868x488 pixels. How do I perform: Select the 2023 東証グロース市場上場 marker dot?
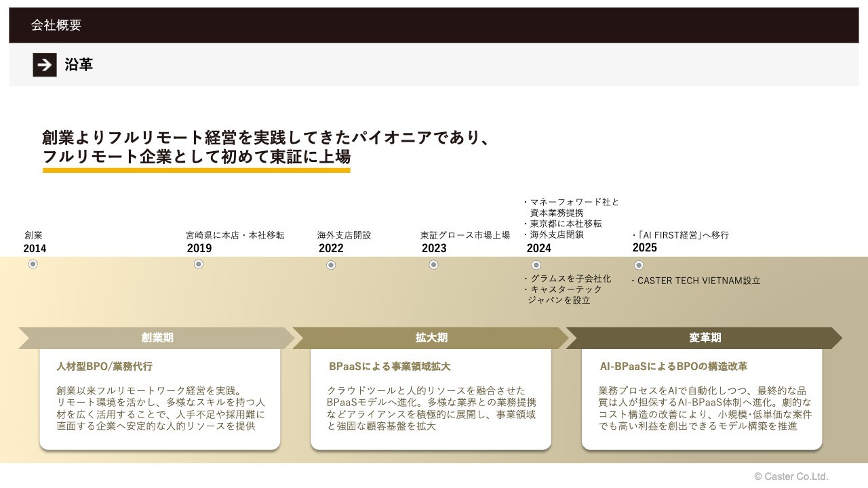(x=433, y=264)
